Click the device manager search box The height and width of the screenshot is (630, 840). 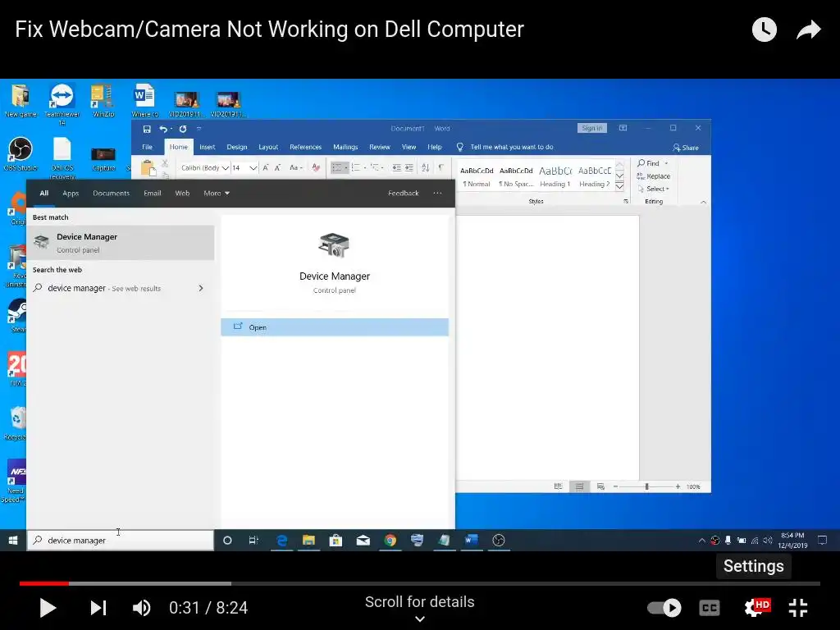(121, 540)
